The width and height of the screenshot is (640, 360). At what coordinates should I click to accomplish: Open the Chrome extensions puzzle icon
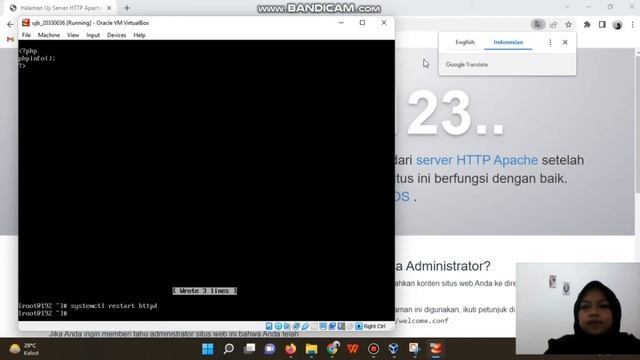point(587,24)
